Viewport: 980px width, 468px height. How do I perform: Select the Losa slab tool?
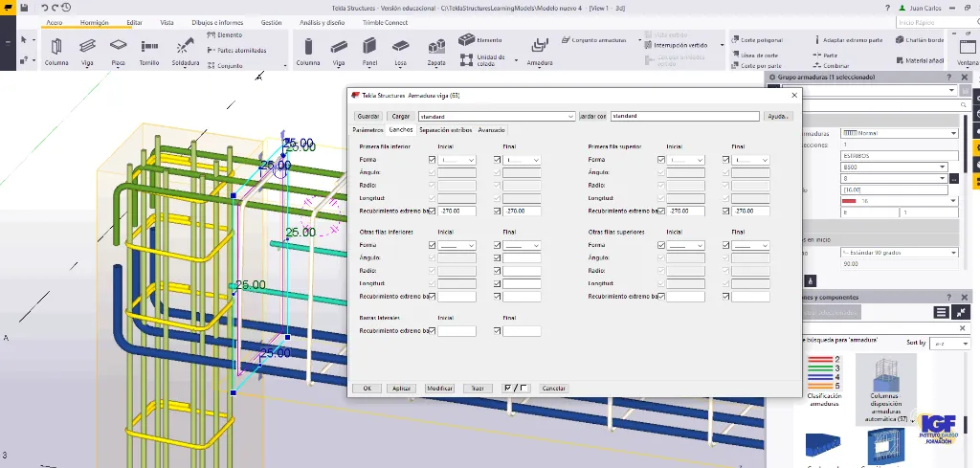pos(401,52)
